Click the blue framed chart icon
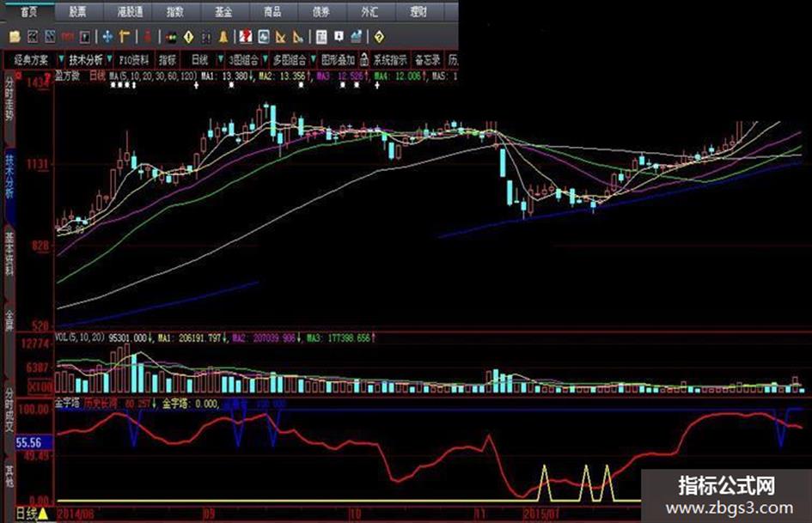This screenshot has width=812, height=523. coord(264,36)
